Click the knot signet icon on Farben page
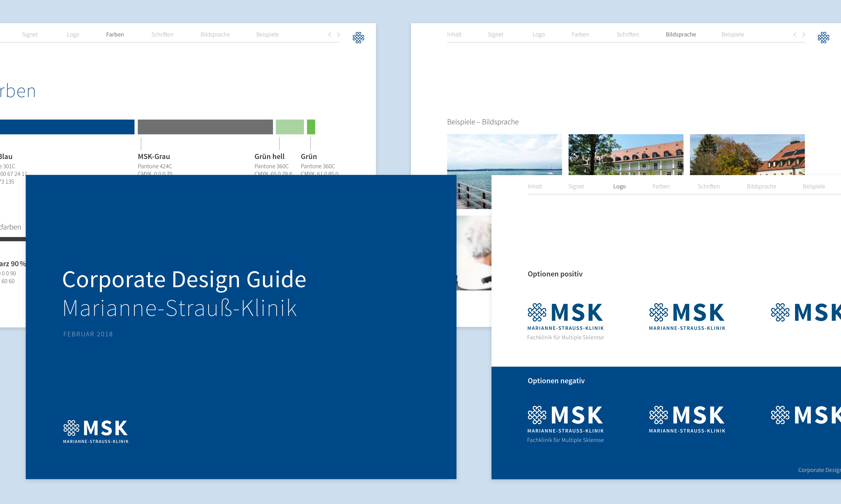841x504 pixels. (x=358, y=37)
